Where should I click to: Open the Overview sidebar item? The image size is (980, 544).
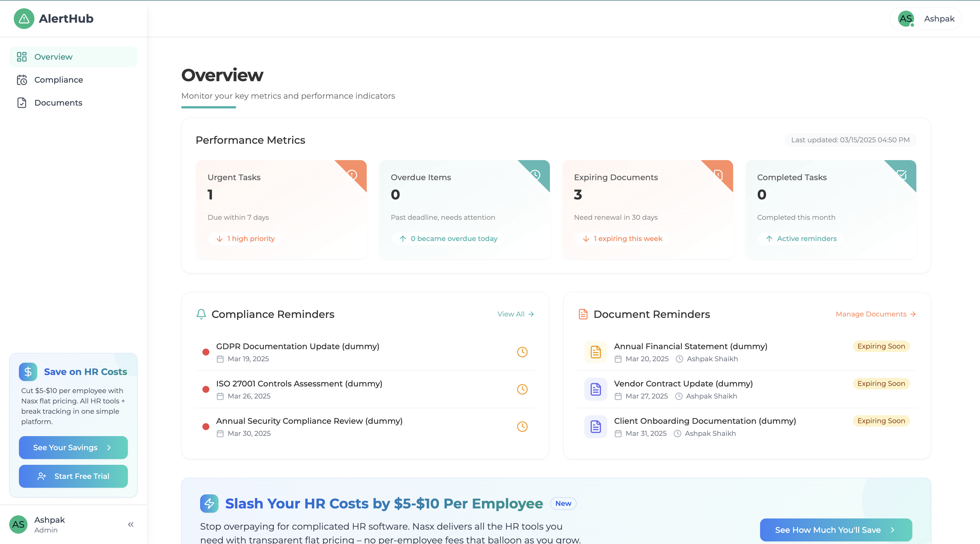73,57
